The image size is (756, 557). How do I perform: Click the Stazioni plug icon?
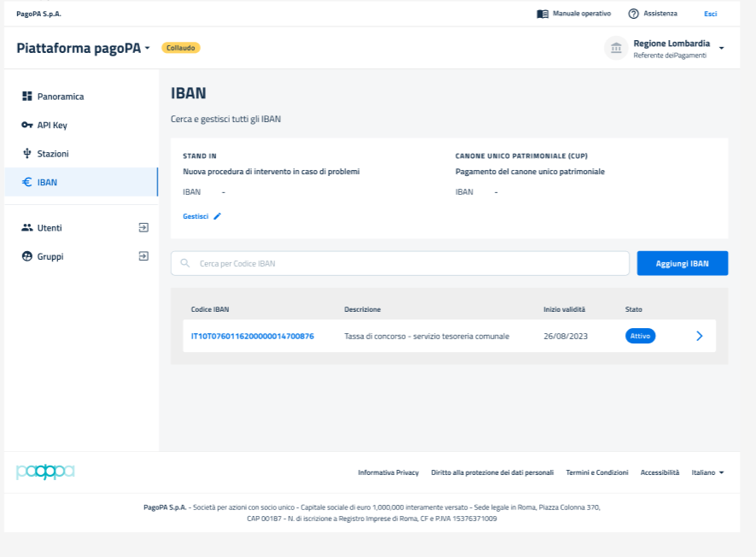coord(26,154)
